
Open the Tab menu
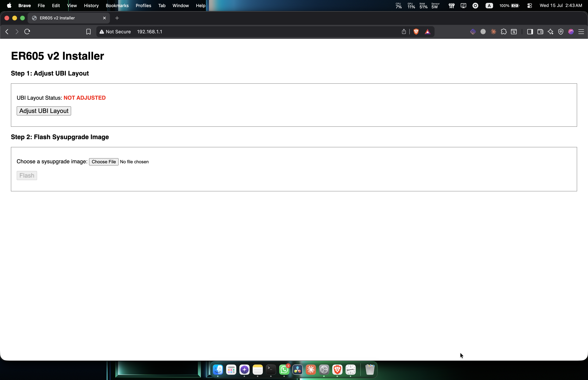pos(162,5)
